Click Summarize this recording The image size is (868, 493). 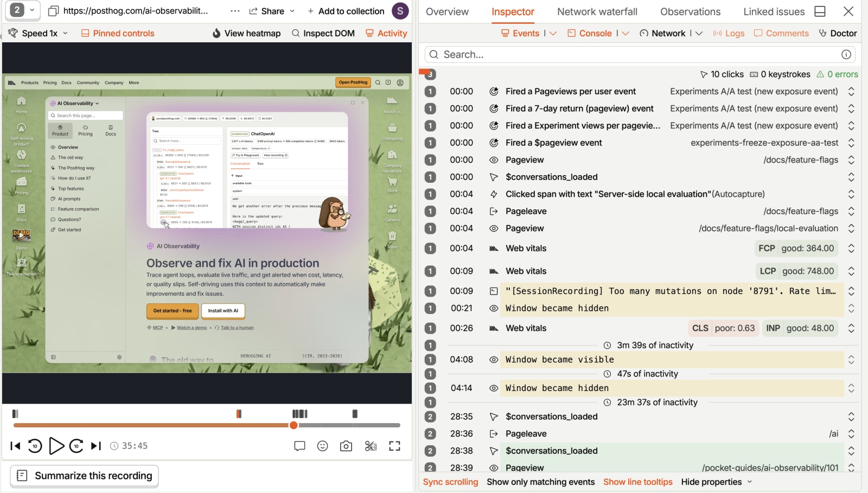[x=85, y=476]
